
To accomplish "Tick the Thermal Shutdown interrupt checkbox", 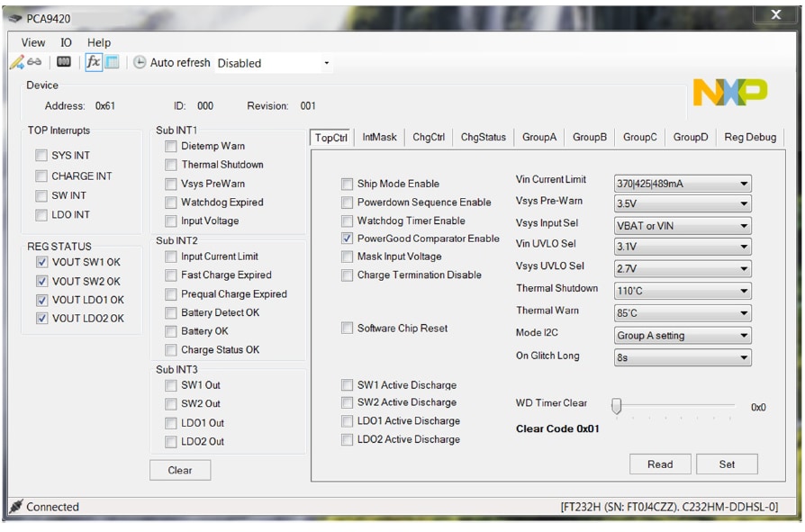I will point(171,165).
